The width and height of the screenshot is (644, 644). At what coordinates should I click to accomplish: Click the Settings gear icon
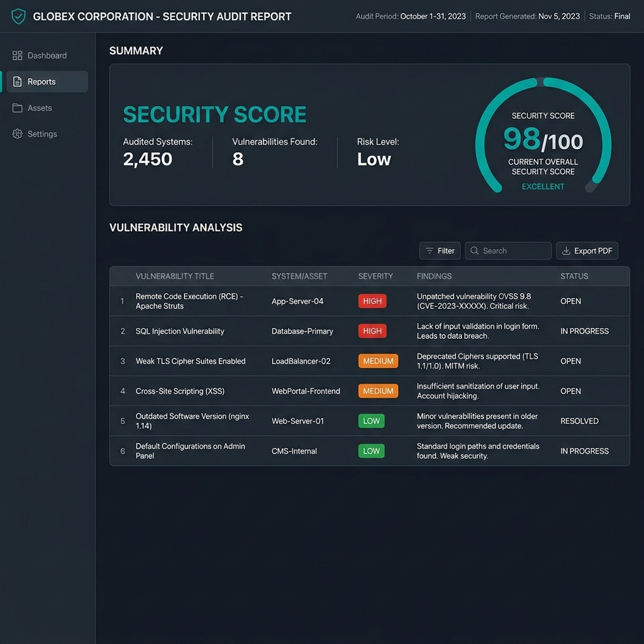point(17,134)
